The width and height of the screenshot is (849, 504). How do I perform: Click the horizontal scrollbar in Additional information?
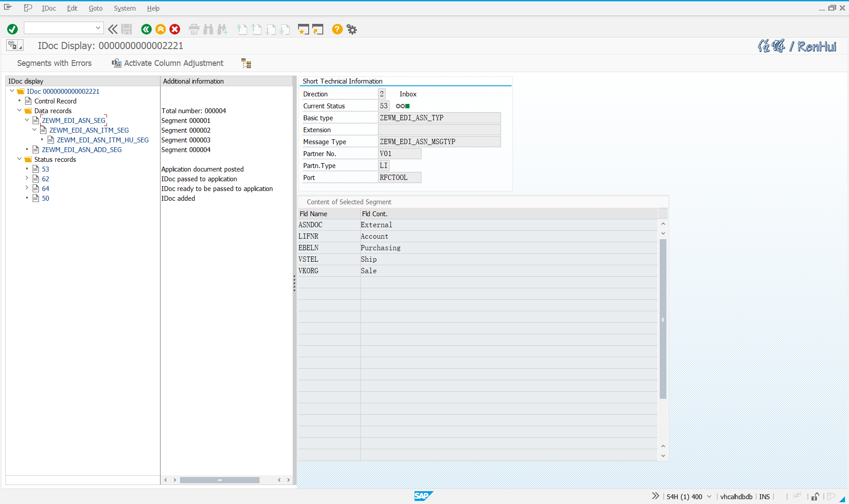pyautogui.click(x=219, y=480)
